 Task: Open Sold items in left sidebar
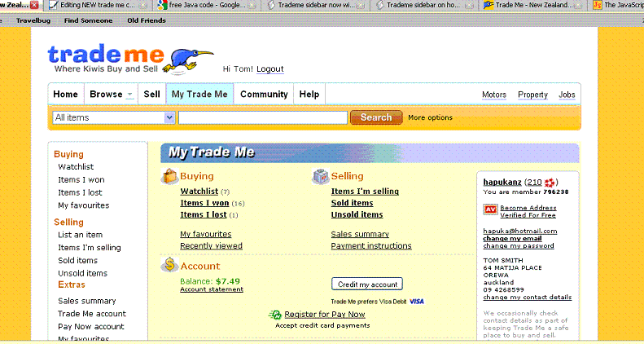click(77, 260)
